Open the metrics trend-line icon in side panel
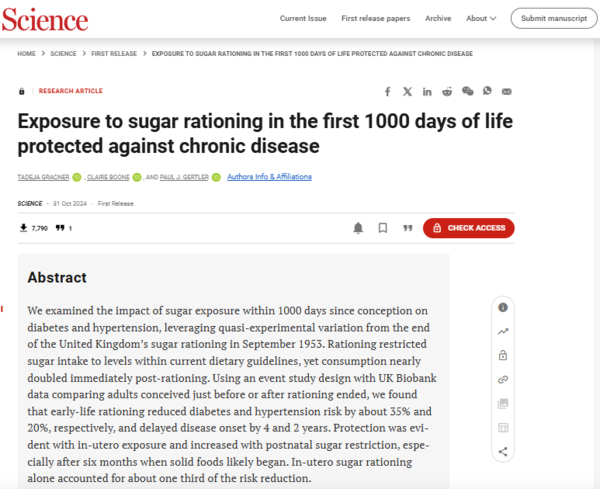This screenshot has width=600, height=489. click(502, 331)
